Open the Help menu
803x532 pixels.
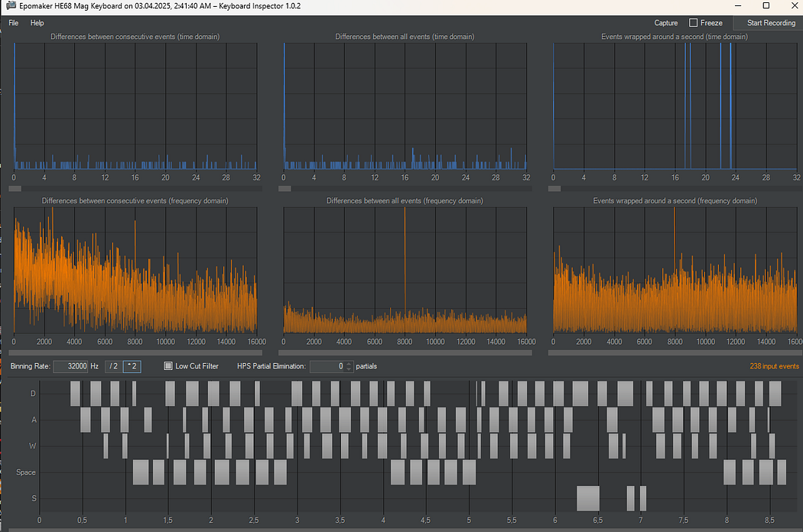[x=37, y=23]
